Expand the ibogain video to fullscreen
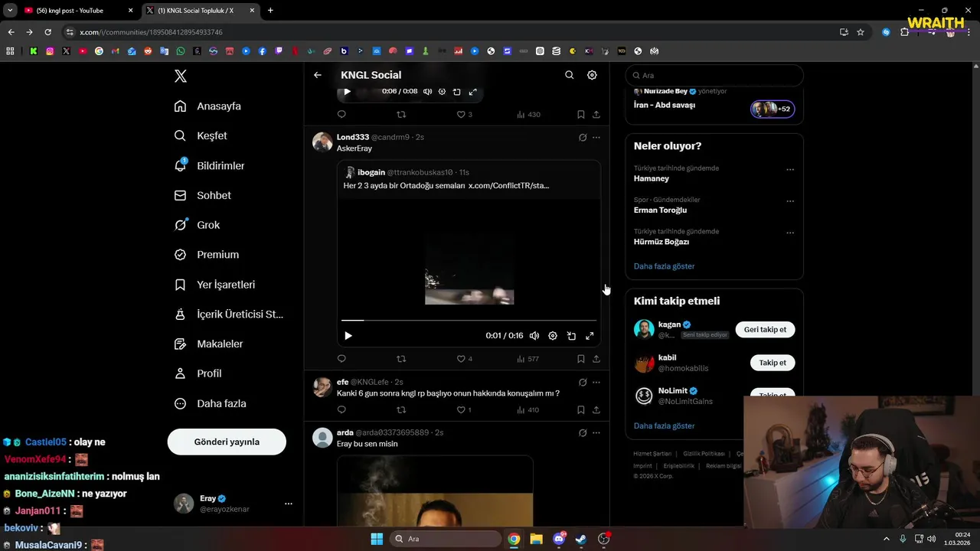980x551 pixels. point(590,335)
